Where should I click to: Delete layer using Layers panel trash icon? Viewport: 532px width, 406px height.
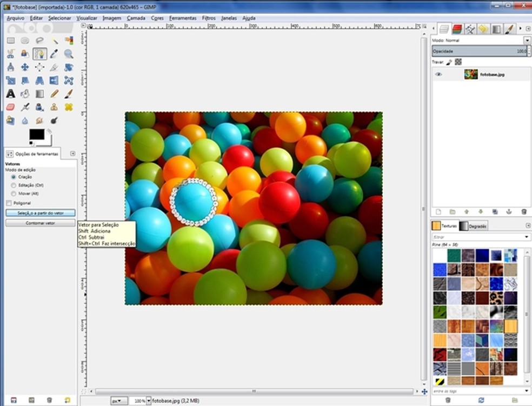pyautogui.click(x=524, y=211)
